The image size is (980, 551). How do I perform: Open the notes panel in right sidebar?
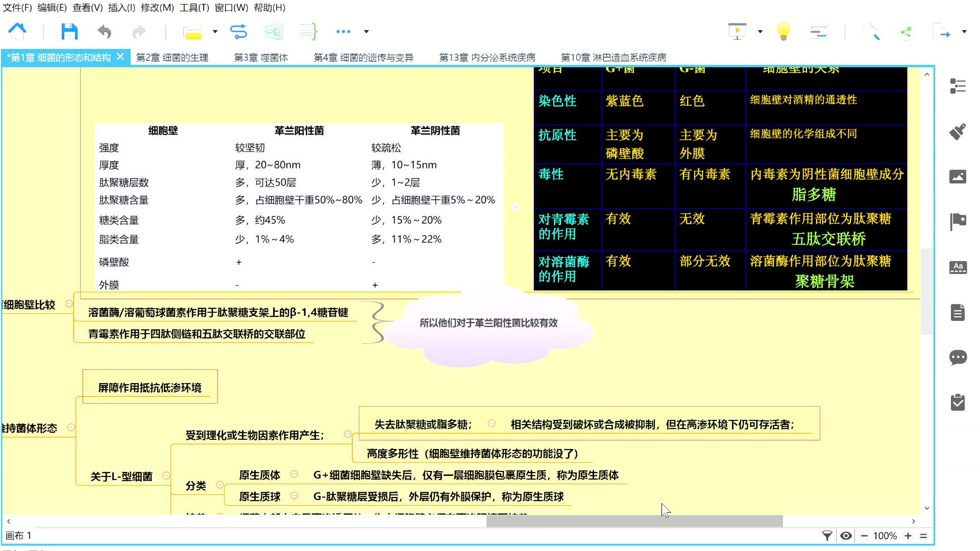958,312
